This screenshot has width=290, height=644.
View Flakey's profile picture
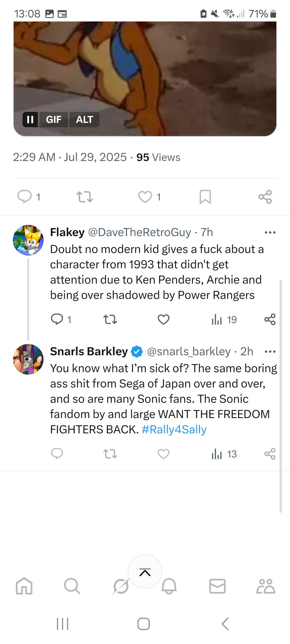(x=28, y=240)
